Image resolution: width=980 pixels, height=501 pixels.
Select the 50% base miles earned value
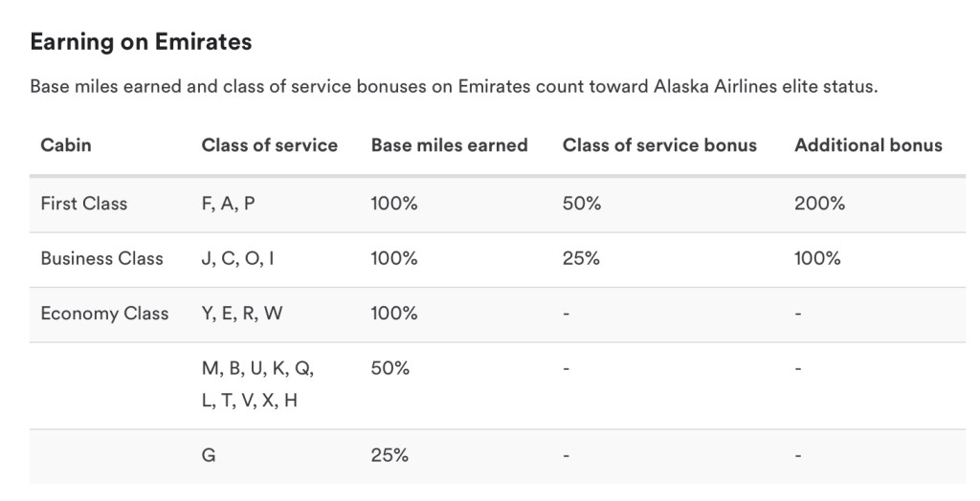(x=390, y=368)
